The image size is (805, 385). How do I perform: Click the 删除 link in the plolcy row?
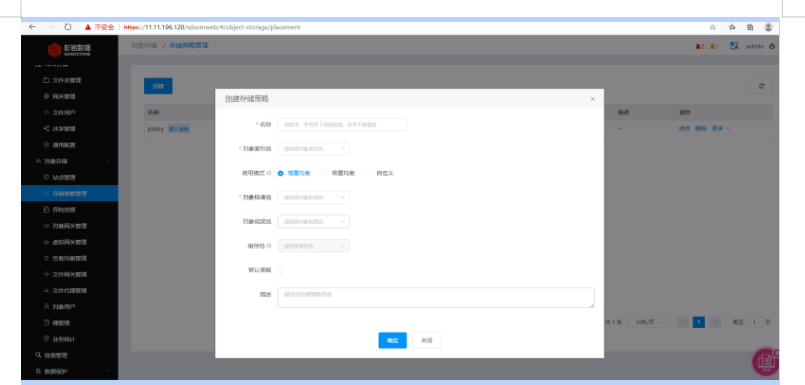(701, 128)
